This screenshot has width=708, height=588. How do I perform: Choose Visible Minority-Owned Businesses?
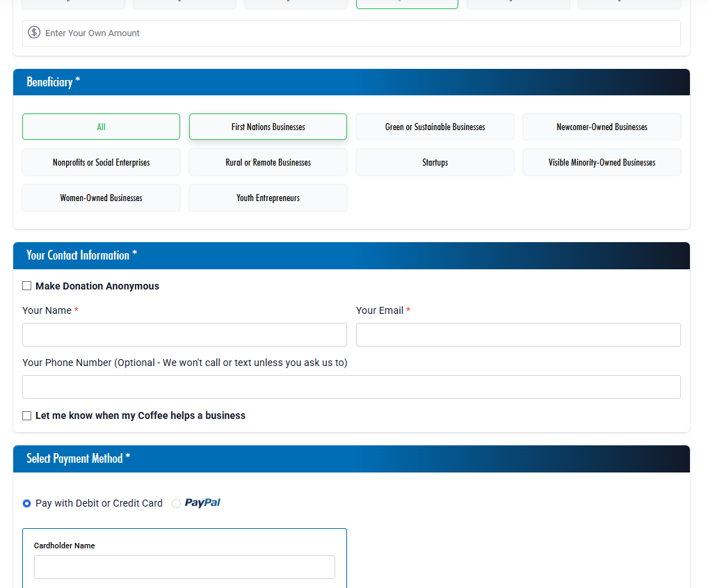point(602,162)
